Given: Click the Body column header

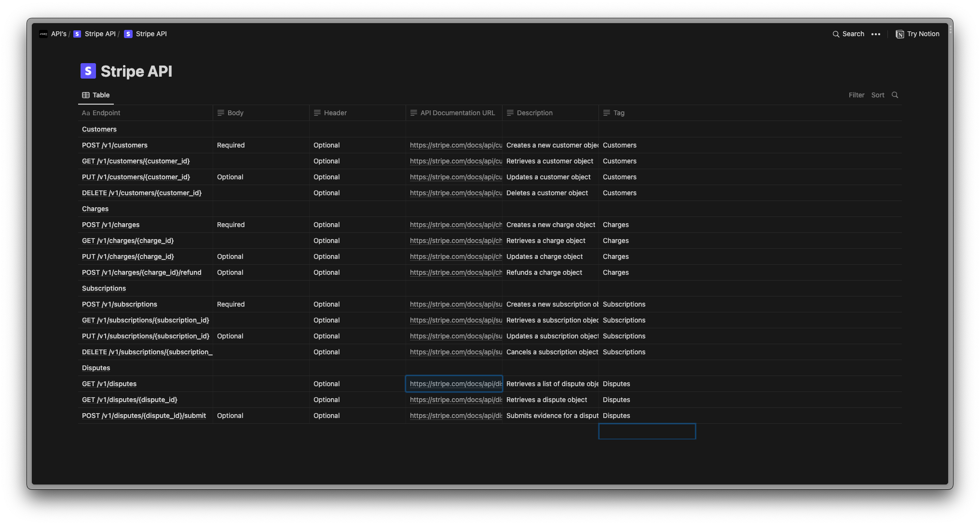Looking at the screenshot, I should click(x=261, y=113).
